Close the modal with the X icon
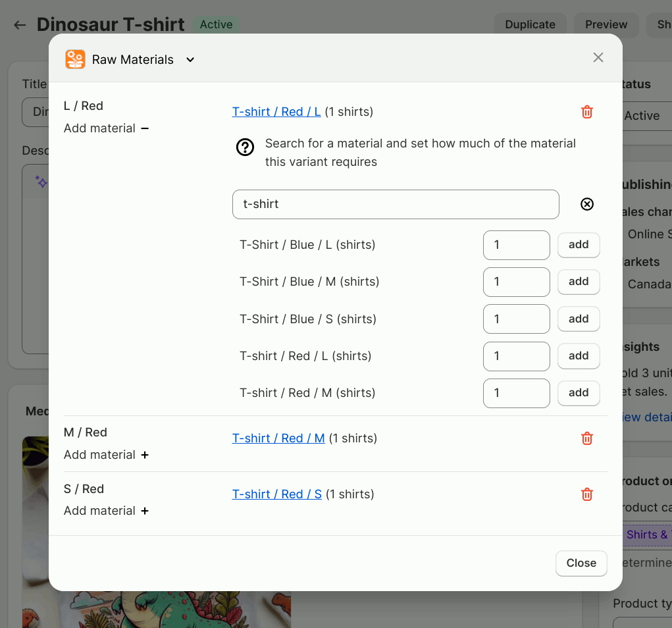The width and height of the screenshot is (672, 628). [x=598, y=57]
